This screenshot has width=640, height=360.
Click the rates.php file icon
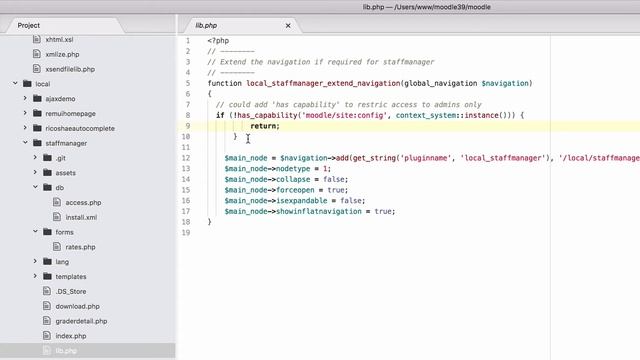click(x=57, y=247)
